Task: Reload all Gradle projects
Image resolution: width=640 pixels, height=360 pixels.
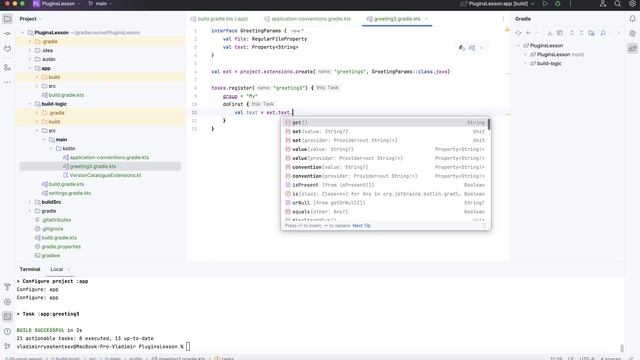Action: pos(518,33)
